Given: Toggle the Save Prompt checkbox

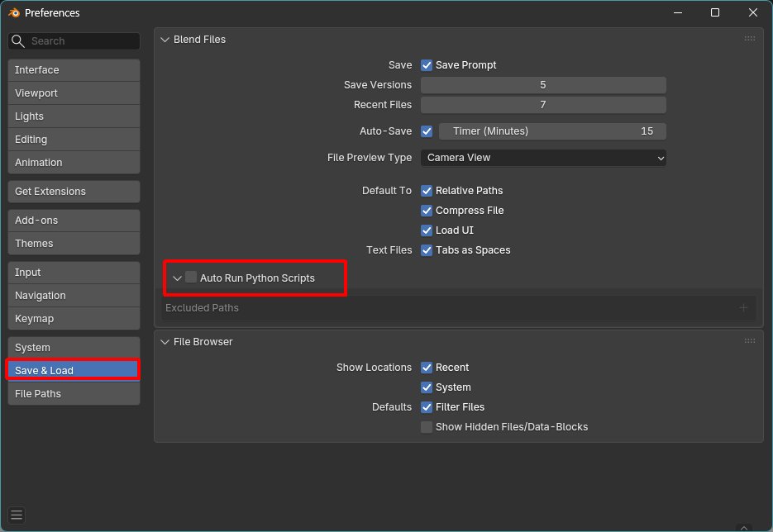Looking at the screenshot, I should tap(427, 65).
